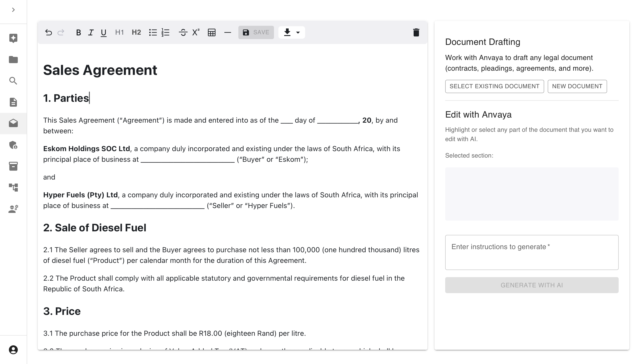Open the folder section in sidebar
The height and width of the screenshot is (364, 640).
point(13,60)
